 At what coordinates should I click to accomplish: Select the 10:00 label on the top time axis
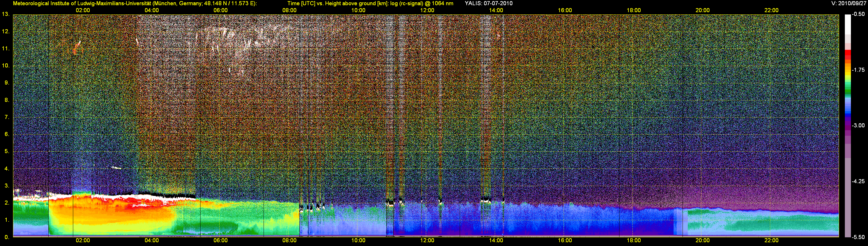point(358,10)
